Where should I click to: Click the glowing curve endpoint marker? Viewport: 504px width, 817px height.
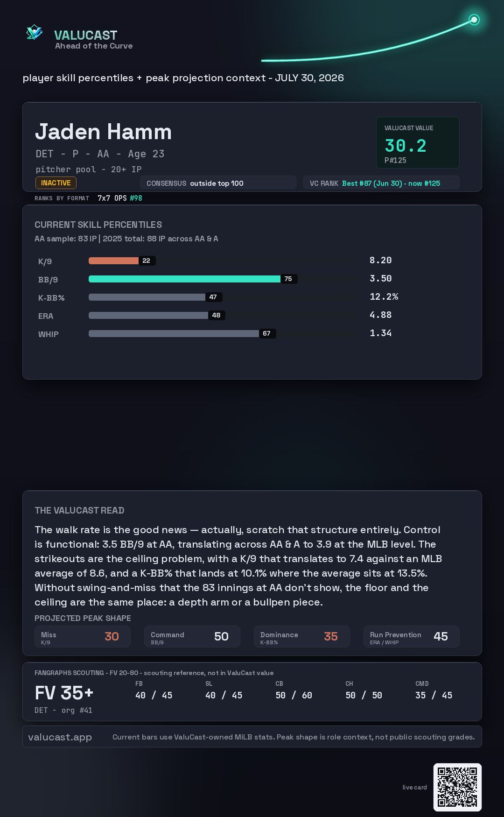tap(474, 20)
